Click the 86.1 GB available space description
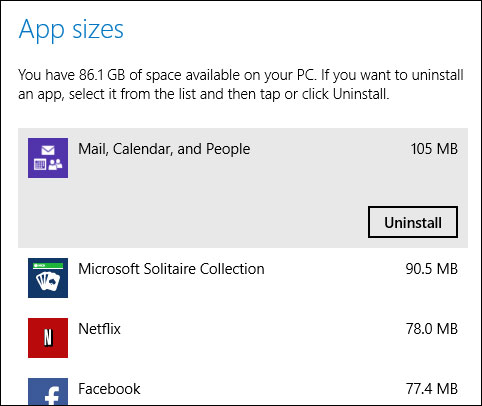 [241, 85]
